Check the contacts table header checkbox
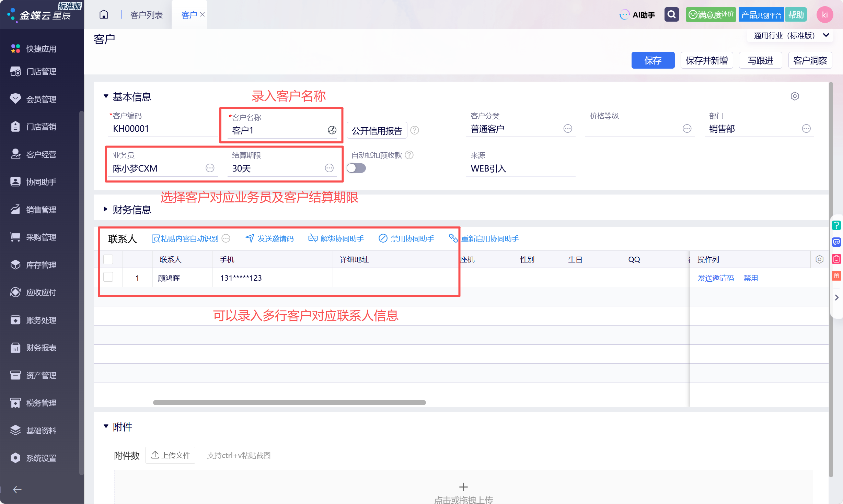The image size is (843, 504). (108, 259)
